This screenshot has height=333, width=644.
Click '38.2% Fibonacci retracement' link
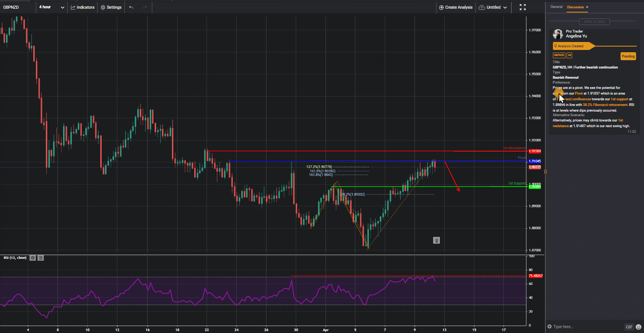pos(605,105)
